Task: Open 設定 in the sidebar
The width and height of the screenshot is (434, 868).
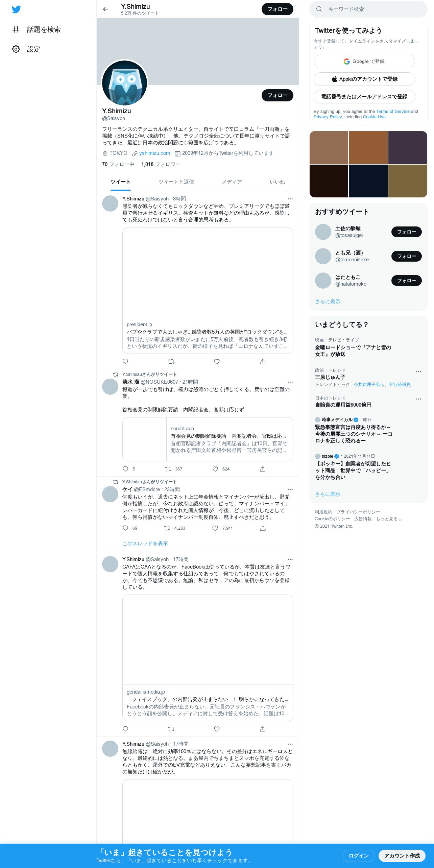Action: (26, 49)
